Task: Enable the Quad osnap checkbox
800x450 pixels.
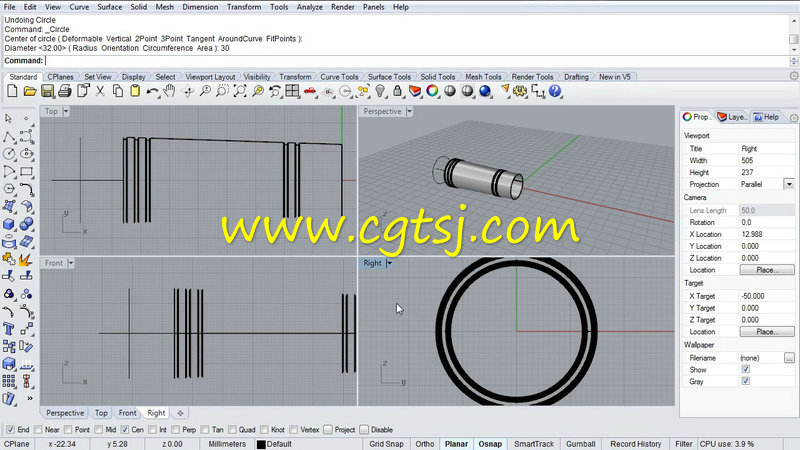Action: click(x=232, y=430)
